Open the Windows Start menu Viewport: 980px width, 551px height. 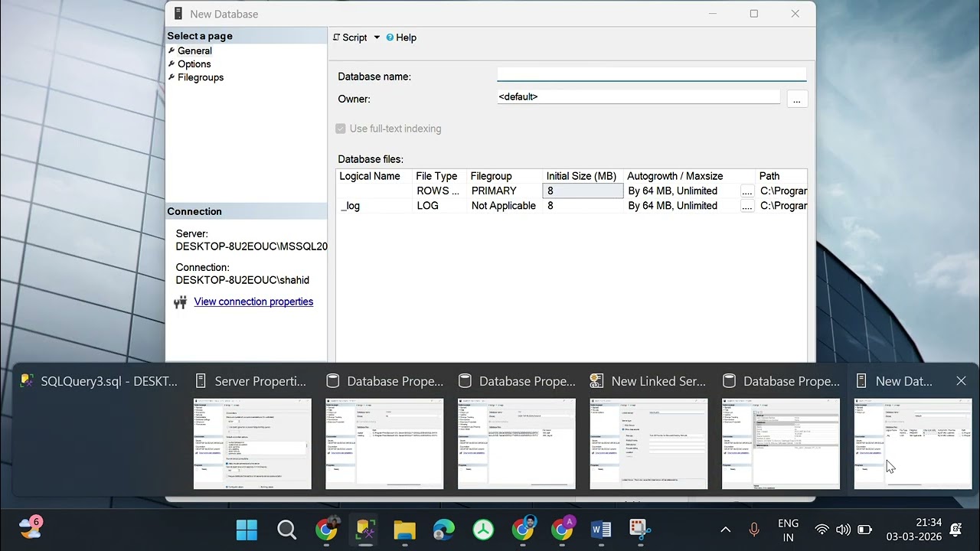tap(247, 530)
